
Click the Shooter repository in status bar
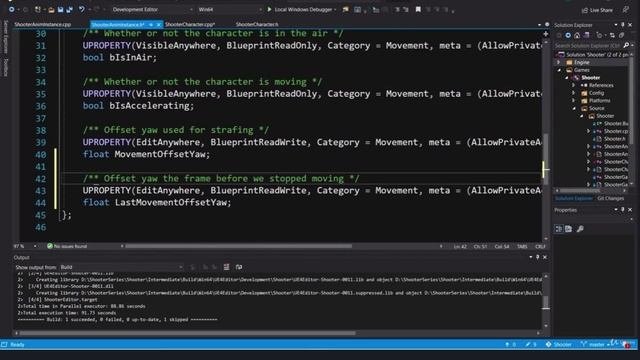(x=559, y=345)
